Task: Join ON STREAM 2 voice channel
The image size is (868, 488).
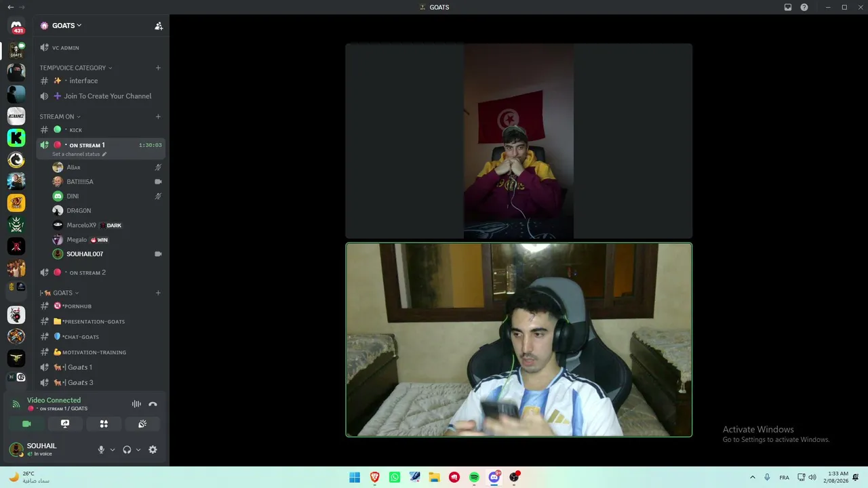Action: pyautogui.click(x=100, y=272)
